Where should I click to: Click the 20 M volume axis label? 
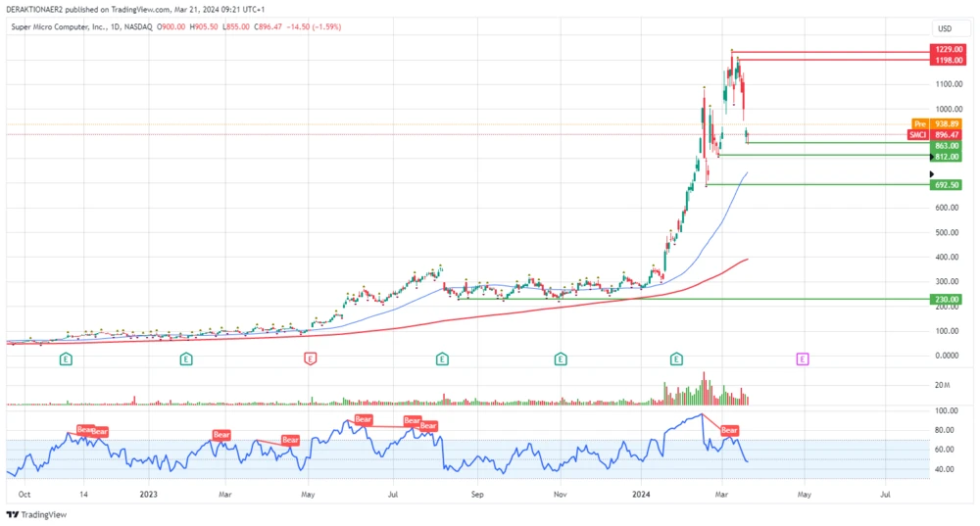(942, 386)
